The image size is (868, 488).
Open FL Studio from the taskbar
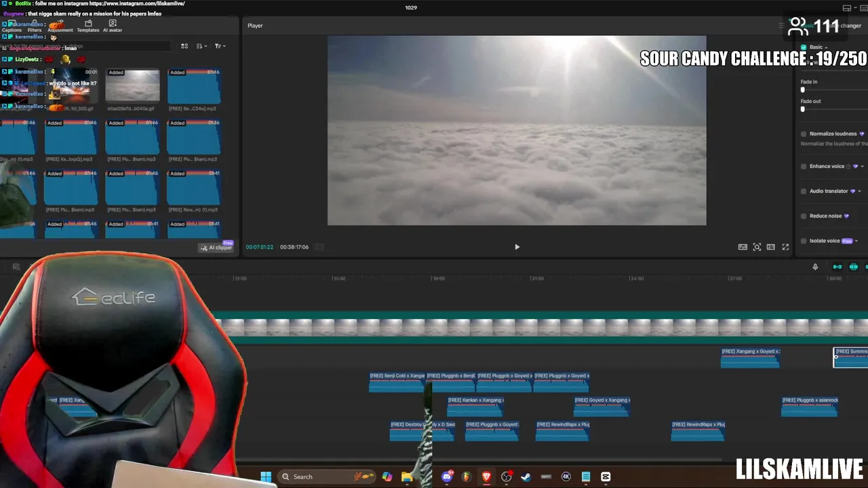467,476
